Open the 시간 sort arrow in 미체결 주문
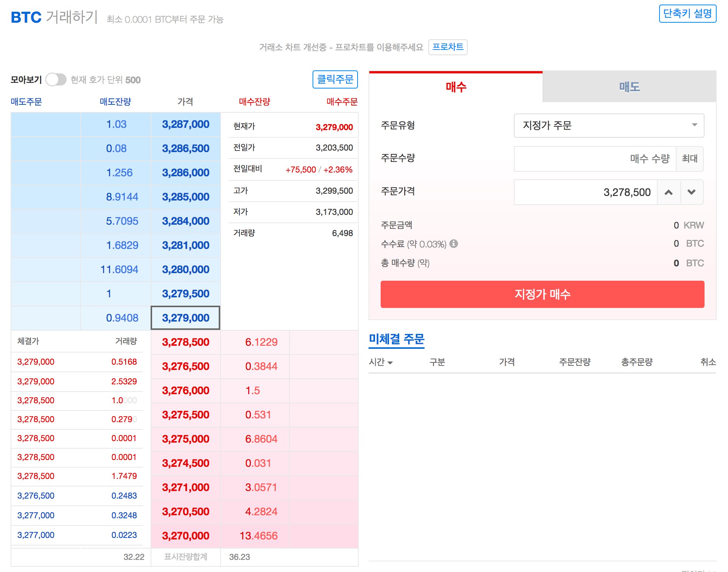The width and height of the screenshot is (728, 572). click(x=390, y=362)
